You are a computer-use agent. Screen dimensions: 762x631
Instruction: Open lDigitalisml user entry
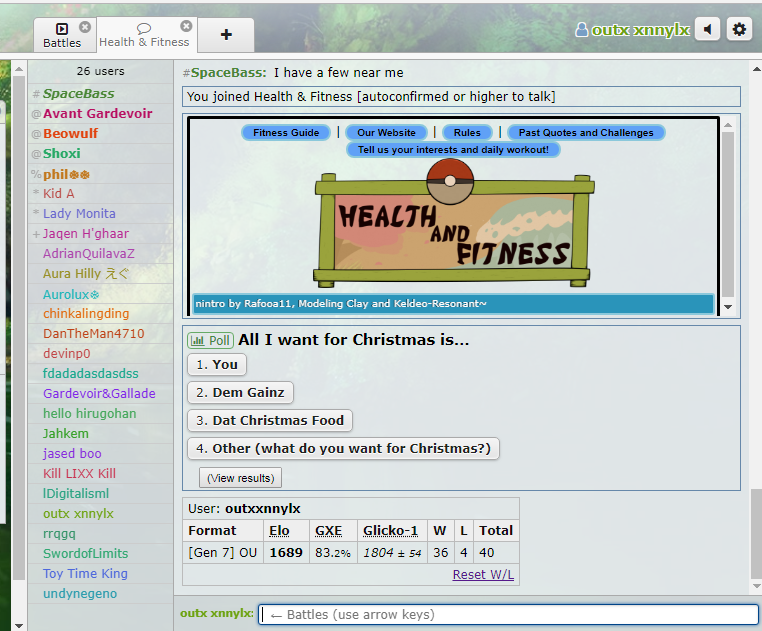(x=101, y=493)
